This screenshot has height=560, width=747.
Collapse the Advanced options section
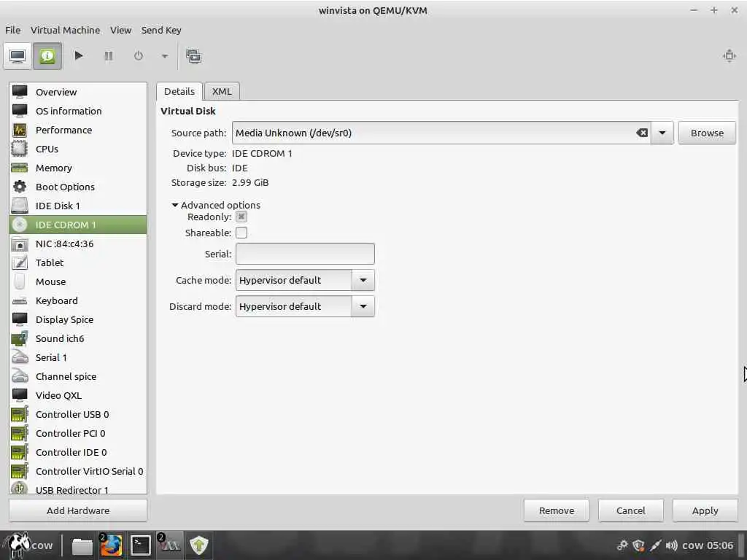tap(216, 205)
